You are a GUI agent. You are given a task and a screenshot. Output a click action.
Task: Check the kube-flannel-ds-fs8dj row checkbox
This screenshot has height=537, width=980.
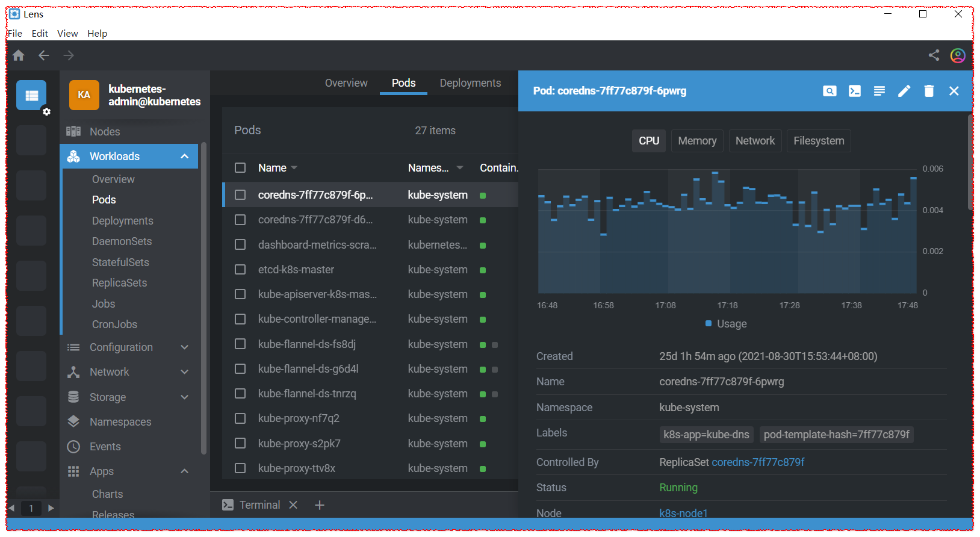click(240, 344)
